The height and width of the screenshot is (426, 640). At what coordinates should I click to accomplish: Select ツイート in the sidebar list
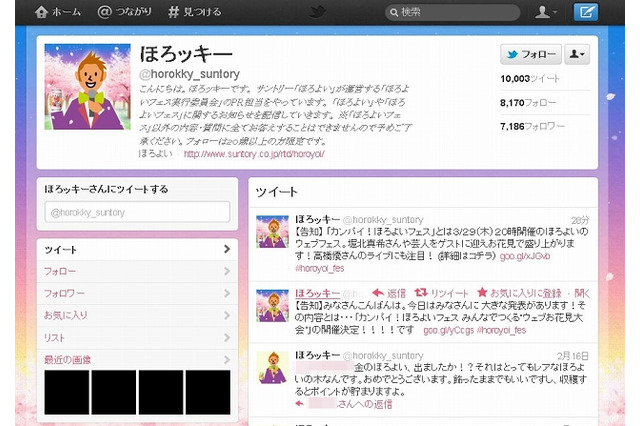(137, 250)
